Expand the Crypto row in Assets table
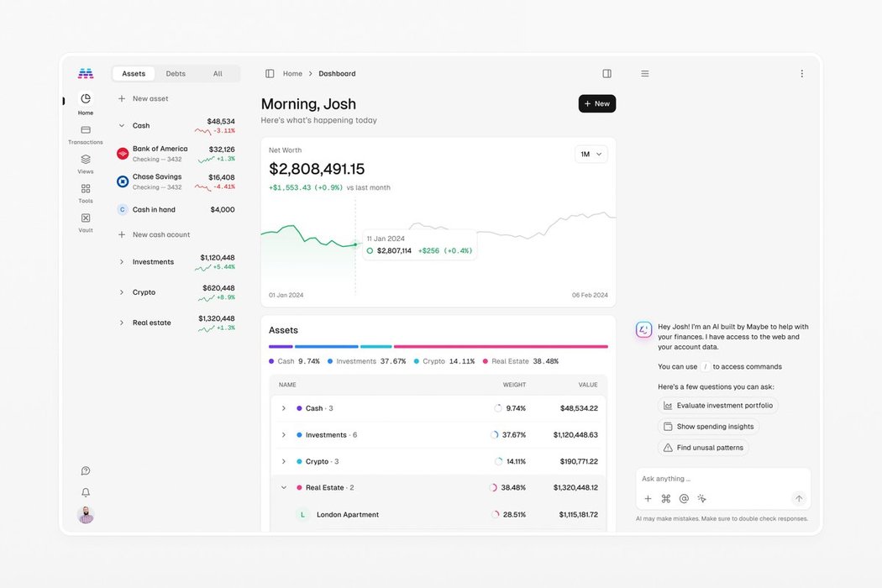The height and width of the screenshot is (588, 882). 284,461
